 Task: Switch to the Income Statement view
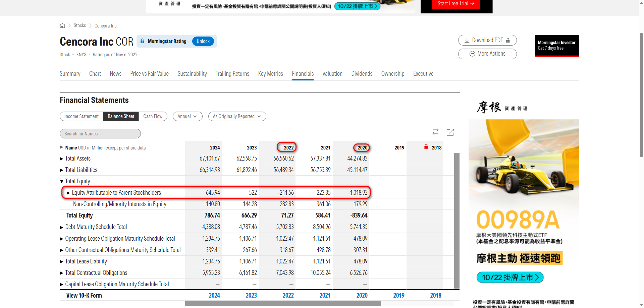(x=82, y=116)
